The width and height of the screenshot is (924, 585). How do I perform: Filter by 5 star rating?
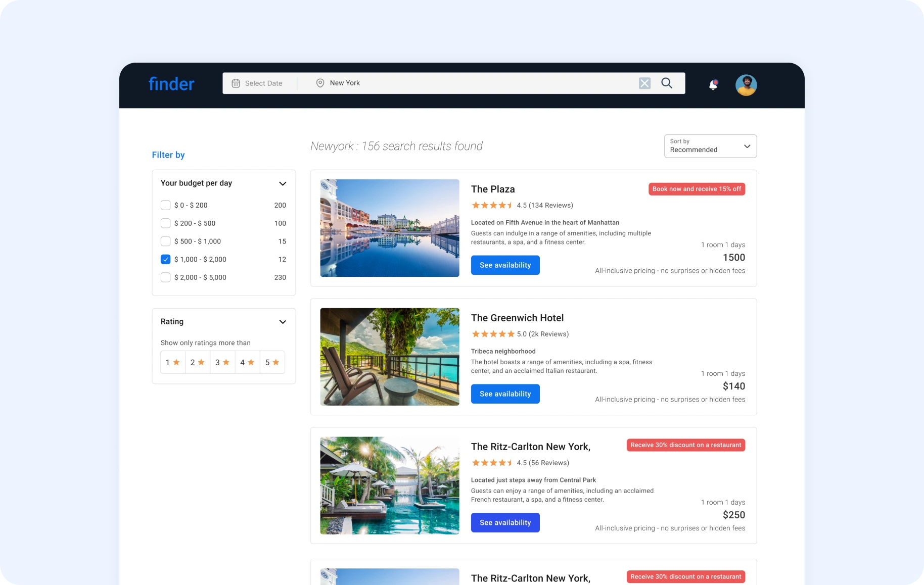(272, 363)
